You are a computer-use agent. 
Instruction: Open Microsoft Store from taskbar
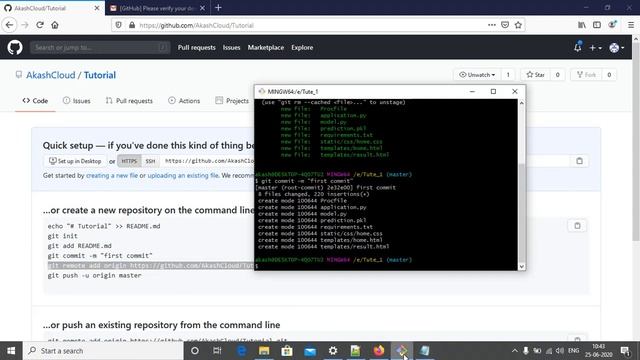click(287, 351)
